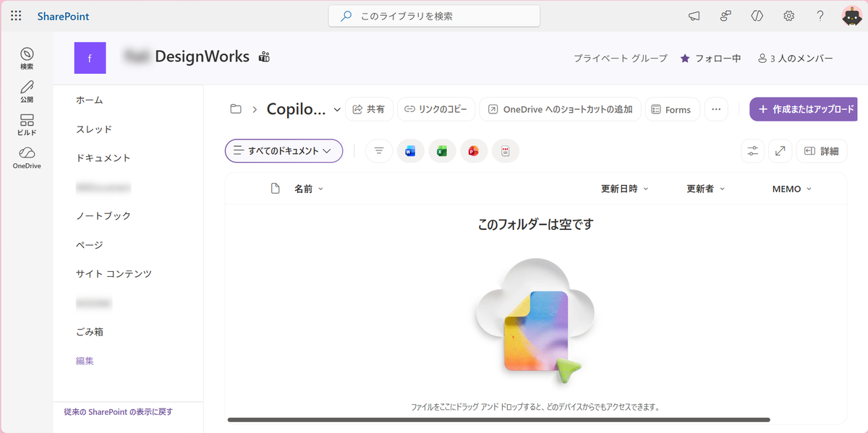Open the Build (ビルド) icon

click(x=27, y=125)
